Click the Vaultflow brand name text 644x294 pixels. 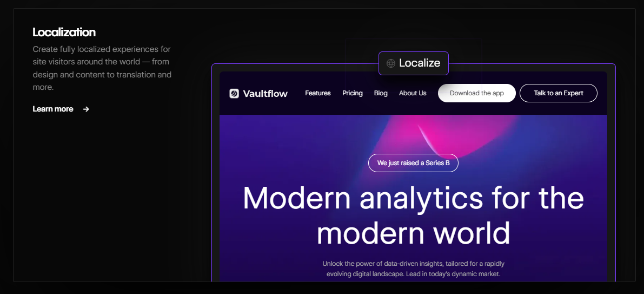pos(265,94)
